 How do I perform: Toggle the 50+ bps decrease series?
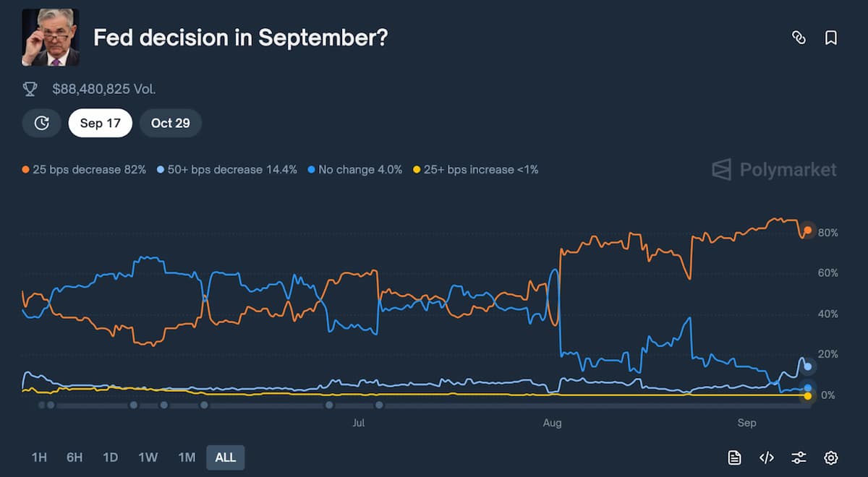tap(230, 169)
